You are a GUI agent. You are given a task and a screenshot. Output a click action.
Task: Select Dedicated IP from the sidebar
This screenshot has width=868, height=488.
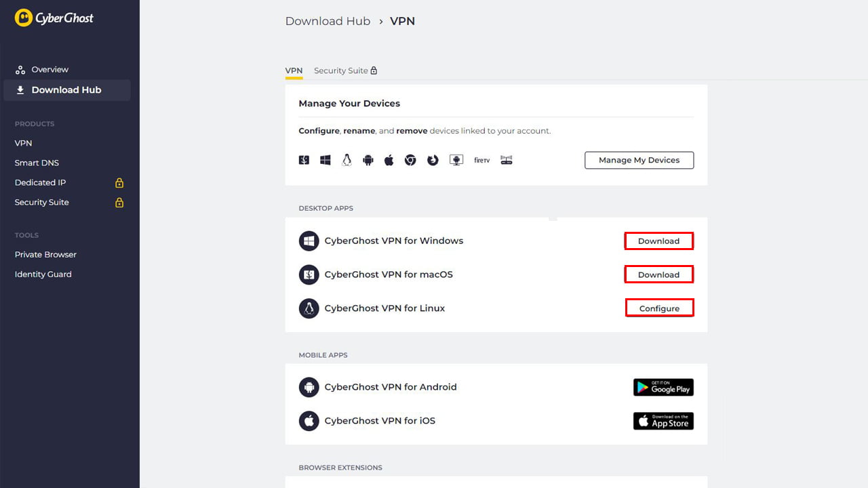pos(40,182)
